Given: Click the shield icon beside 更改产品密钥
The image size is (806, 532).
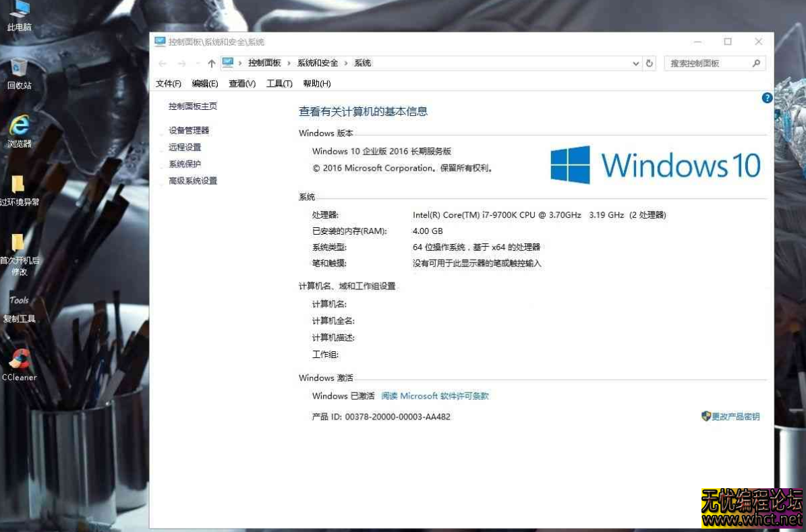Looking at the screenshot, I should point(706,416).
